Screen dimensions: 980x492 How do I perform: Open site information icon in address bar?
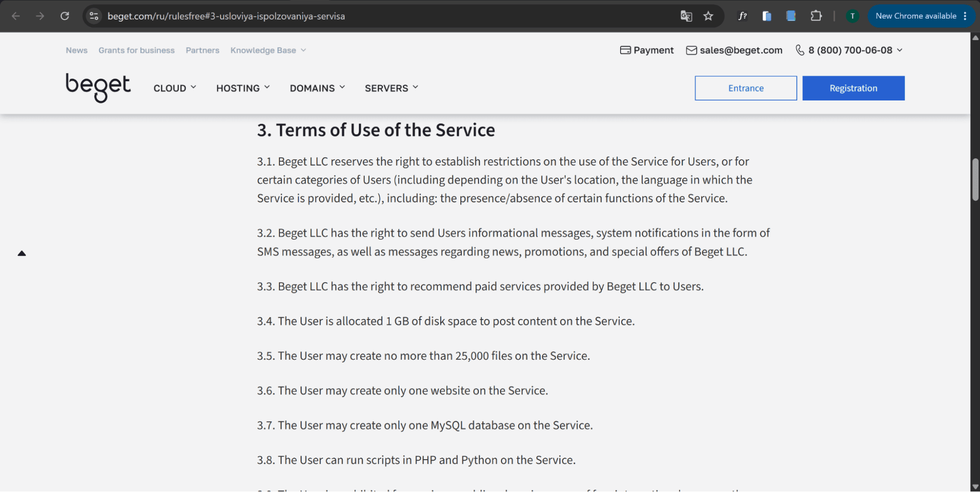[x=94, y=16]
